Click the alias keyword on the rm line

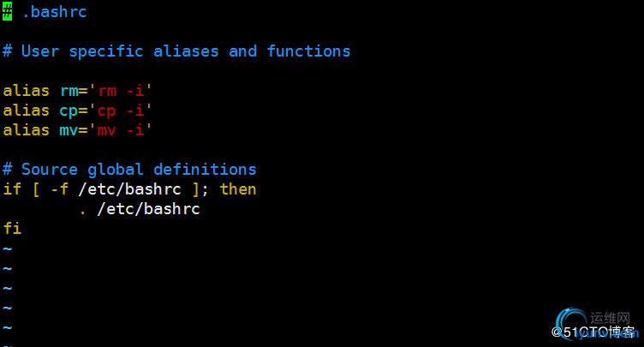[x=27, y=91]
